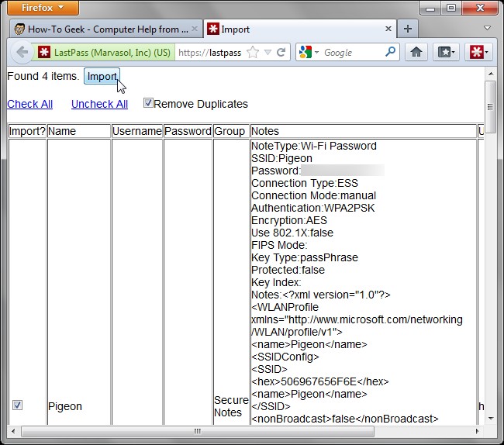
Task: Reload the page with the refresh icon
Action: pos(281,52)
